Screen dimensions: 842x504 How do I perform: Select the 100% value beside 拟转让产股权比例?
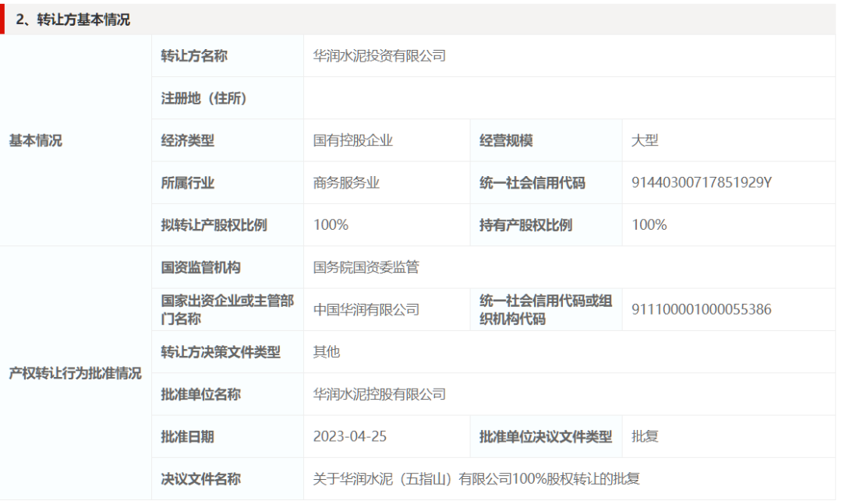(331, 225)
